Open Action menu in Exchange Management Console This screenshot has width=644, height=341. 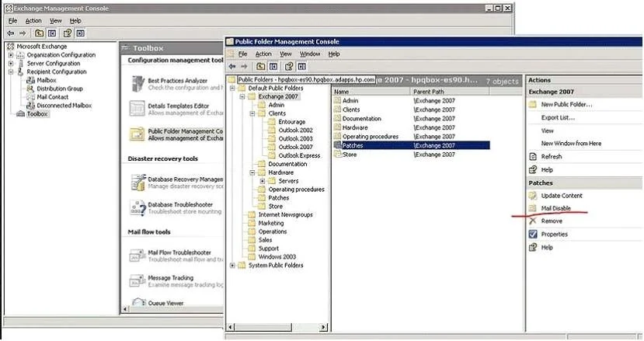(33, 20)
